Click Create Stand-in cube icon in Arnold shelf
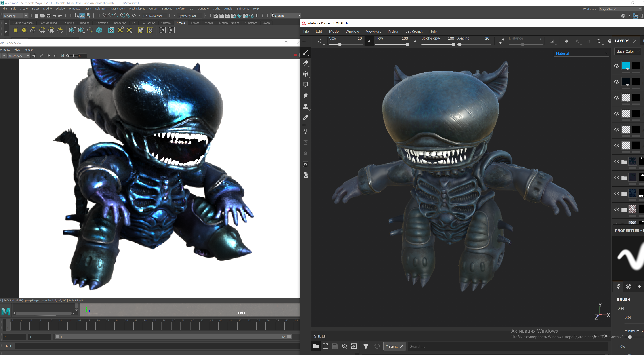 click(72, 30)
